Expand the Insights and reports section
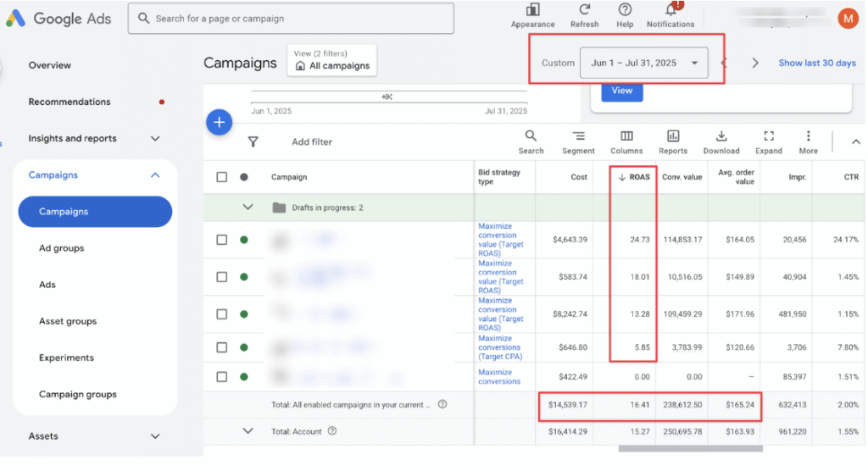868x471 pixels. click(155, 138)
